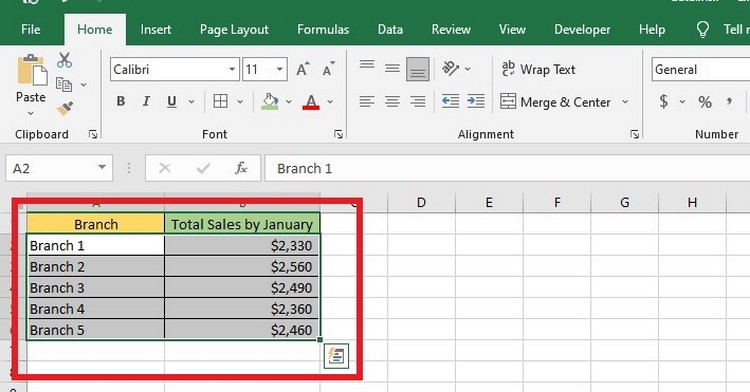
Task: Activate the Format Painter brush
Action: coord(65,109)
